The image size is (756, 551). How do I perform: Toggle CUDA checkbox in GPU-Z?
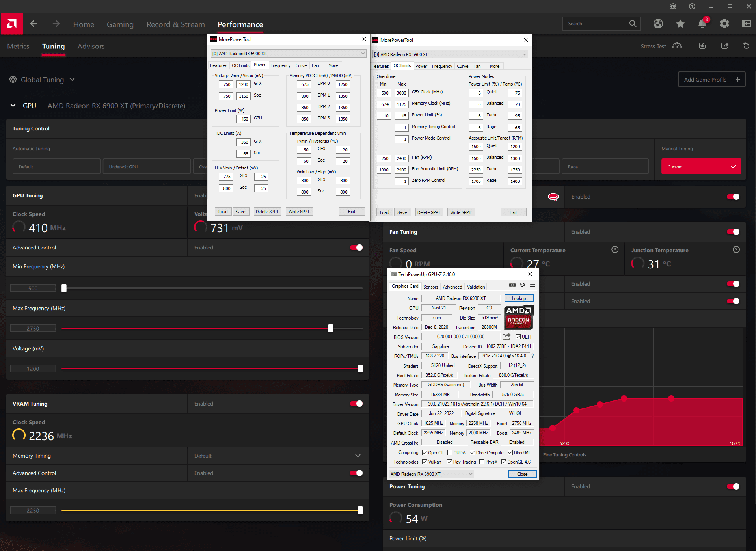(450, 453)
